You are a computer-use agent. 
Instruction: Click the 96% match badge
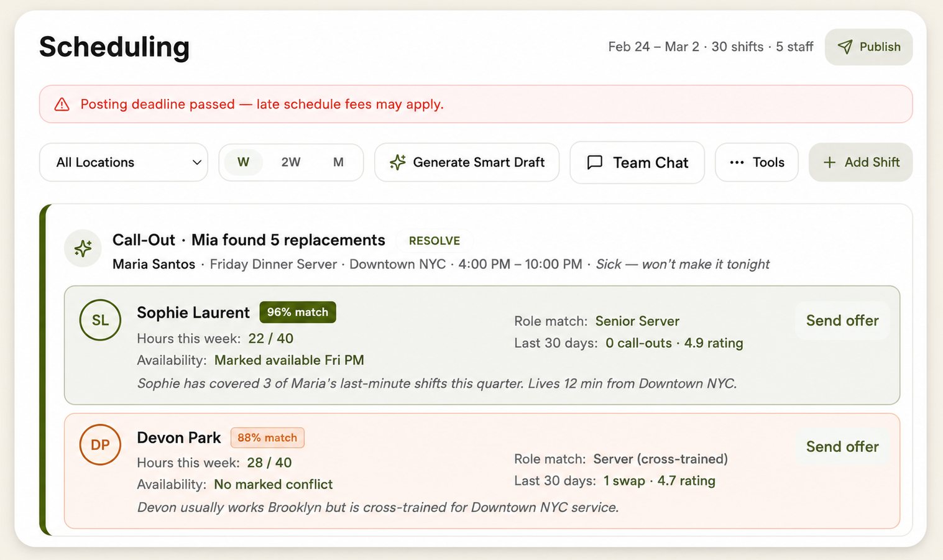[x=298, y=312]
